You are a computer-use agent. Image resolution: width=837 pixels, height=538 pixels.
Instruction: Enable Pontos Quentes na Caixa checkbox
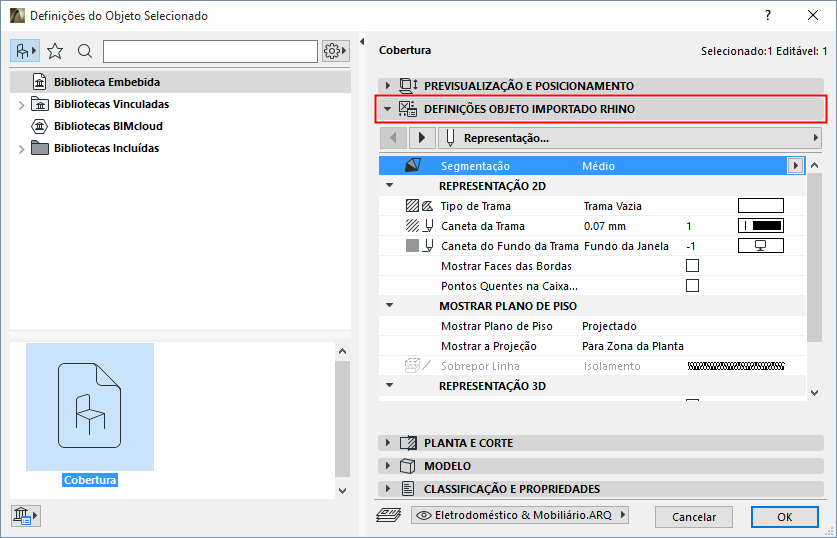pyautogui.click(x=692, y=286)
